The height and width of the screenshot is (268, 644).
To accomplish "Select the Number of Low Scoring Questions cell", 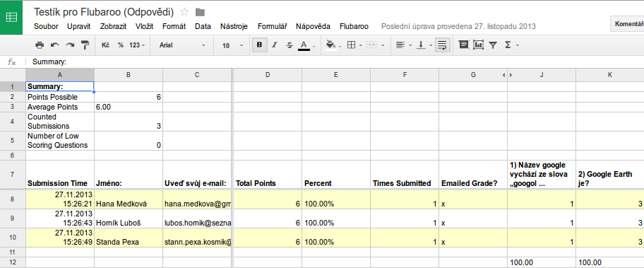I will [x=60, y=141].
